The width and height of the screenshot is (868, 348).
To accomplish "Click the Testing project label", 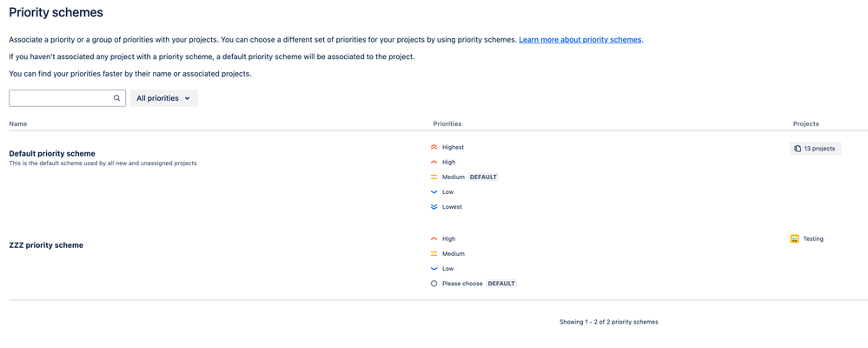I will (x=812, y=238).
